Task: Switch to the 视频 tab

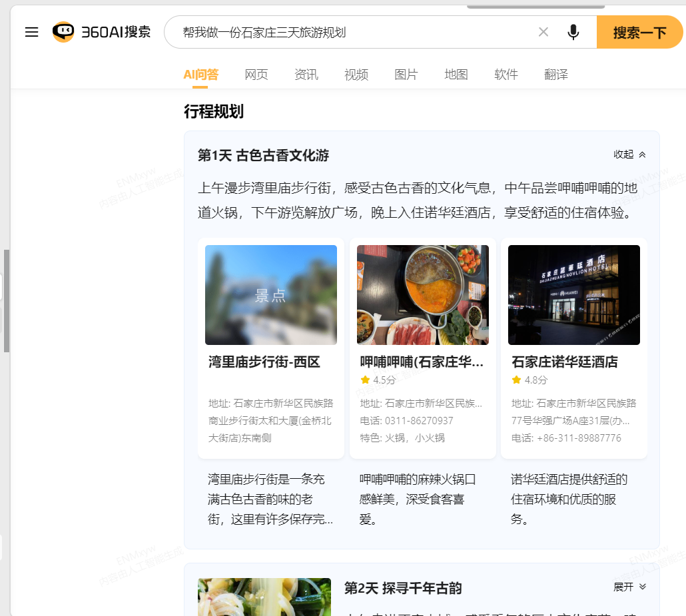Action: coord(356,75)
